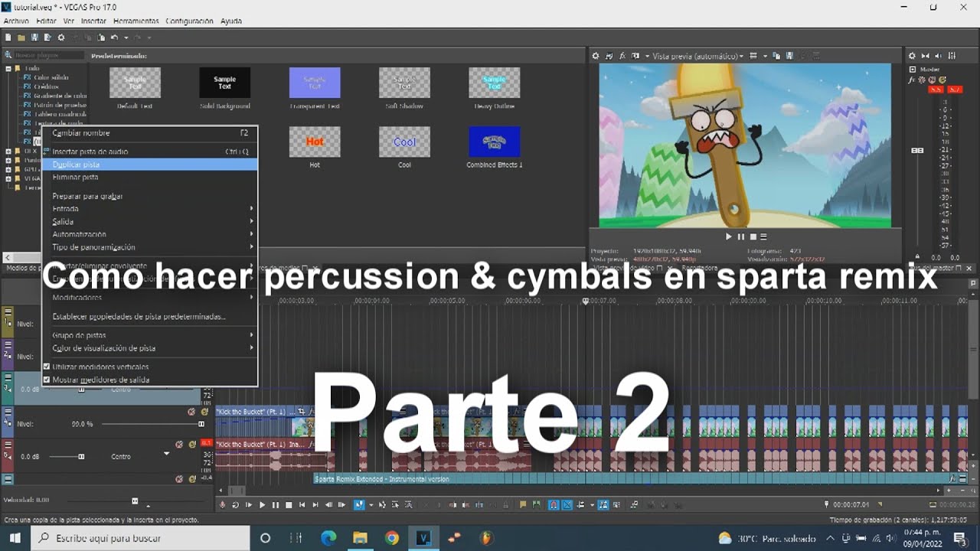Click Pause button under video preview
980x551 pixels.
coord(740,236)
